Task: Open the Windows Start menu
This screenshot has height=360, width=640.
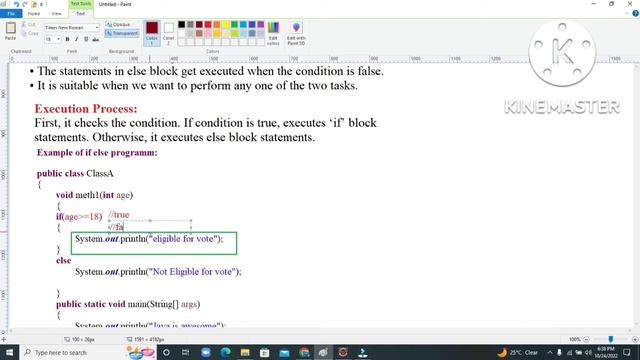Action: pyautogui.click(x=9, y=352)
